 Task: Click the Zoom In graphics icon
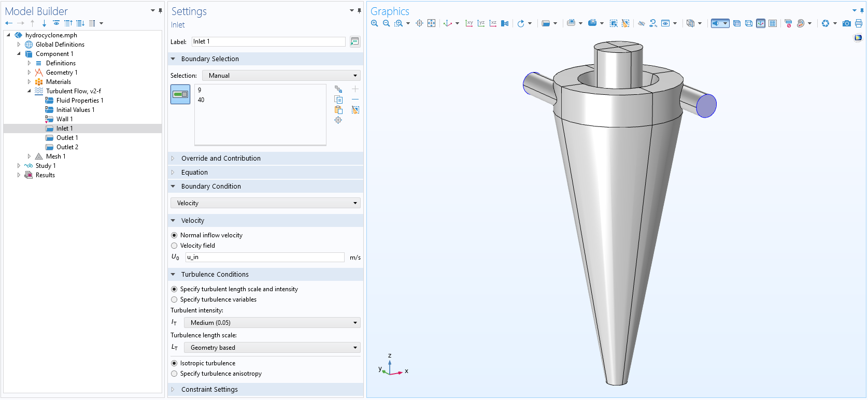pos(374,23)
